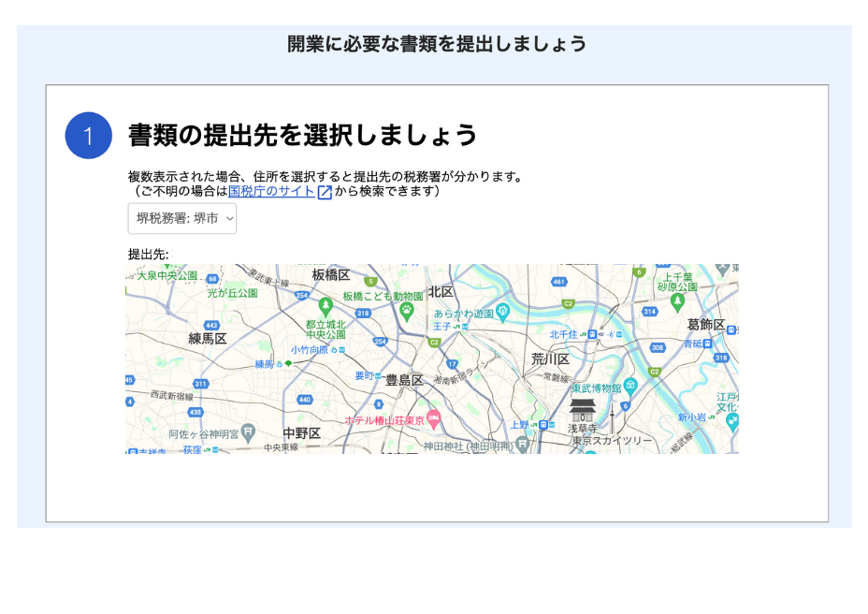Click the 東京スカイツリー tower icon
This screenshot has height=614, width=868.
pyautogui.click(x=613, y=417)
